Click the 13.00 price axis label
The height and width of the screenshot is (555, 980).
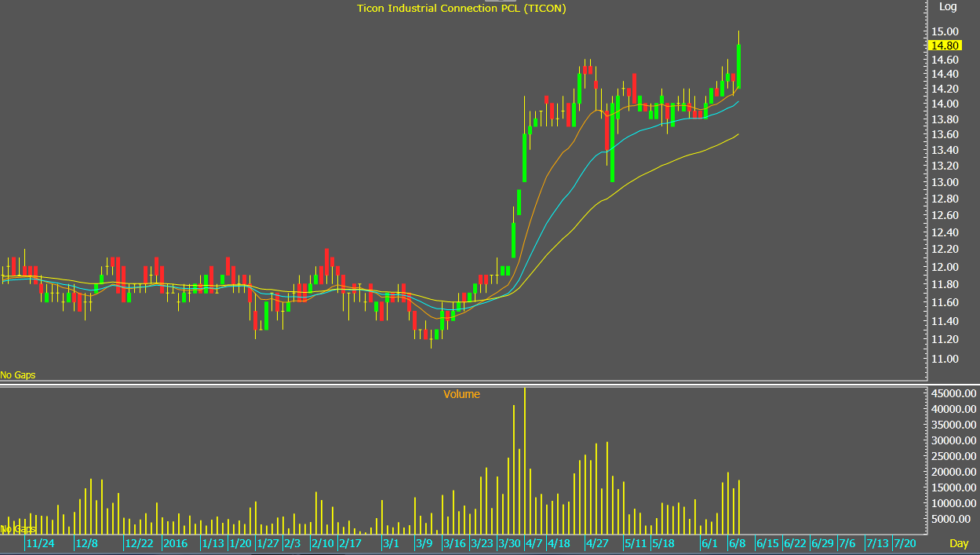(944, 182)
